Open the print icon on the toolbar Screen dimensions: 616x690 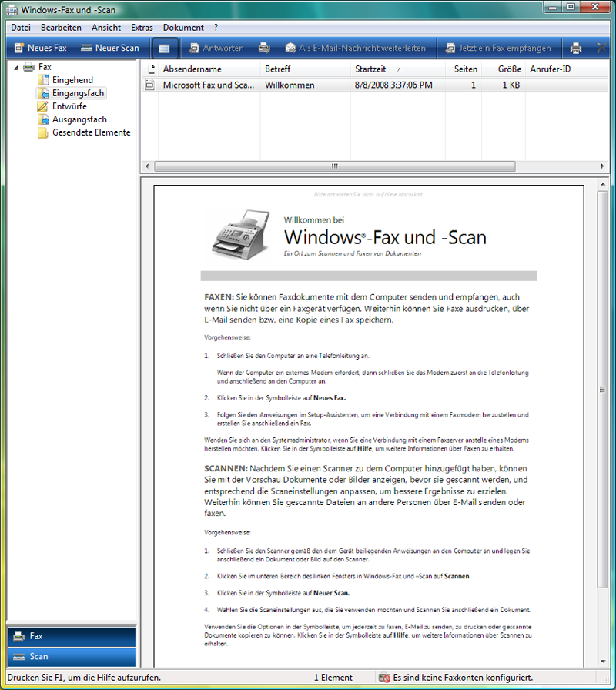575,47
